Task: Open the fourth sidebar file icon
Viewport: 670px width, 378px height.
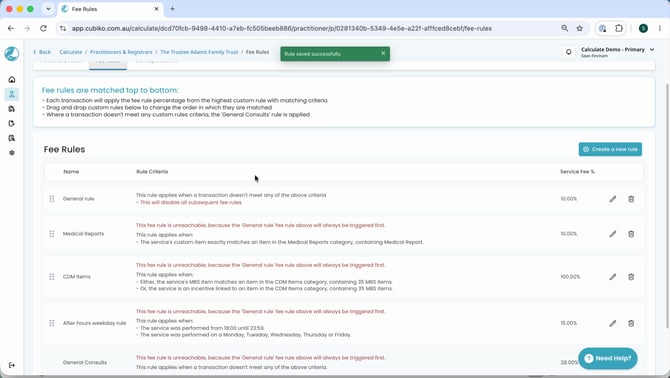Action: 12,123
